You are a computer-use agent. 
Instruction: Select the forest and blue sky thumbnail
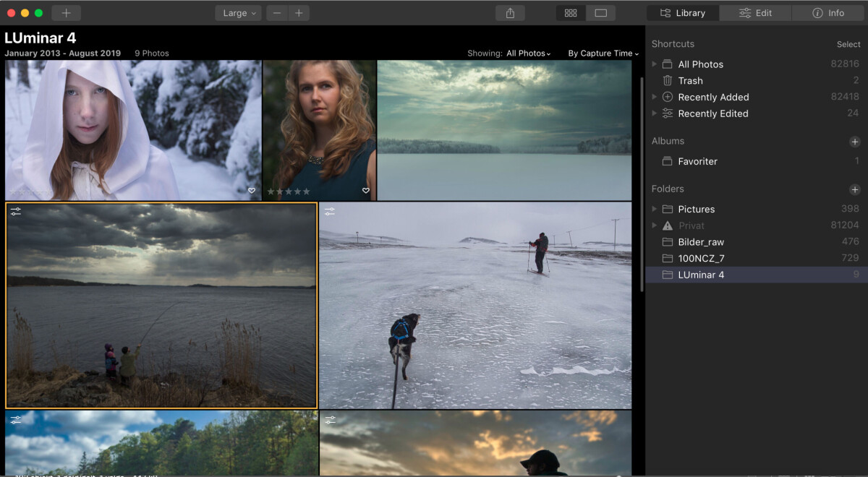click(161, 443)
